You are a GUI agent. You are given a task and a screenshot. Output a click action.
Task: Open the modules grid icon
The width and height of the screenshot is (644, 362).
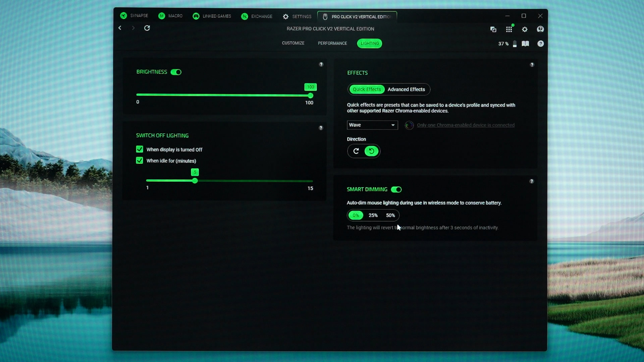[509, 29]
